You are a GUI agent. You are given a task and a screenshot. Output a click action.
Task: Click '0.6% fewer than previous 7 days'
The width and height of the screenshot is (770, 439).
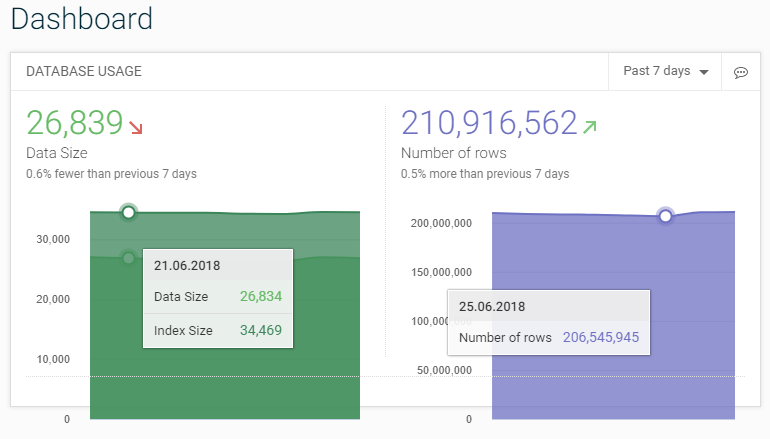[111, 174]
